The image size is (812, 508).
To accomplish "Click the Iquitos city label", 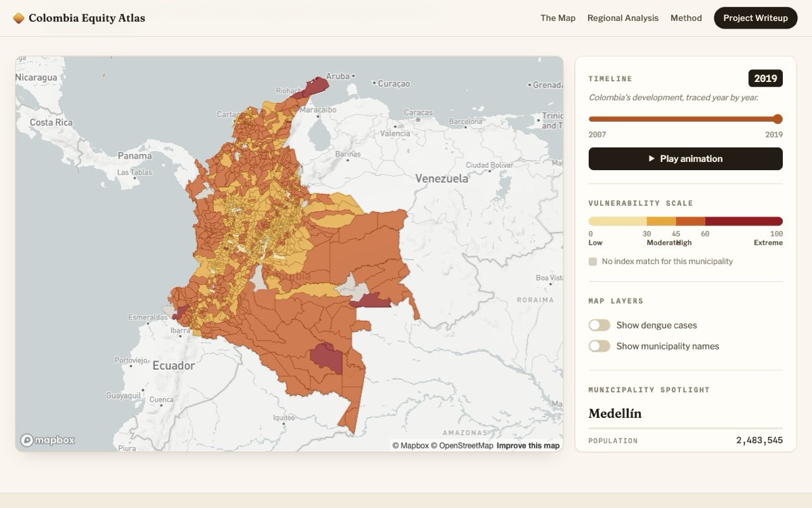I will 284,418.
